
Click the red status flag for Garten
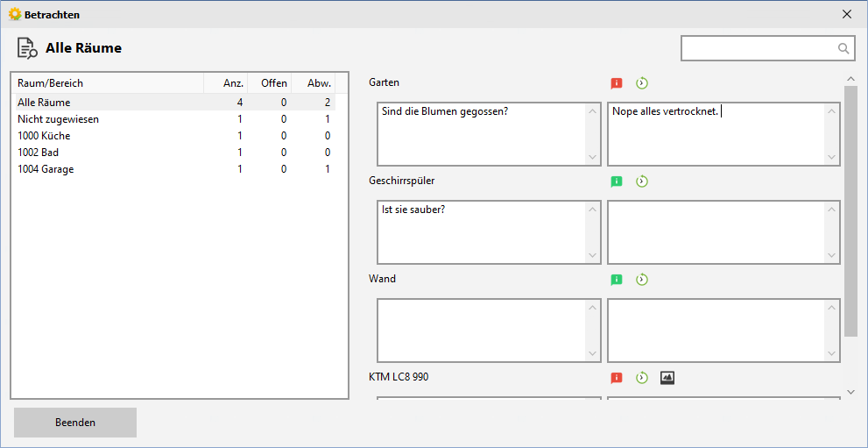617,83
